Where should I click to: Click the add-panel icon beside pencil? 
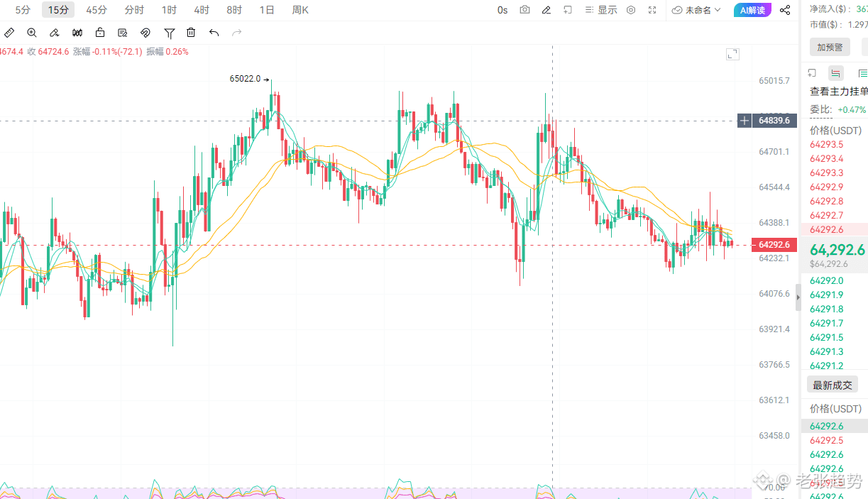pyautogui.click(x=568, y=10)
